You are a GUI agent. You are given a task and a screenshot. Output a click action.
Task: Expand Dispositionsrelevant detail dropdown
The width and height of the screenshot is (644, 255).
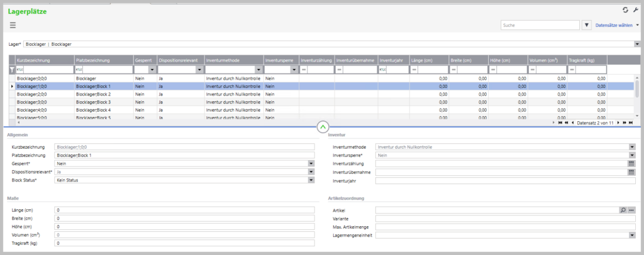click(x=311, y=171)
